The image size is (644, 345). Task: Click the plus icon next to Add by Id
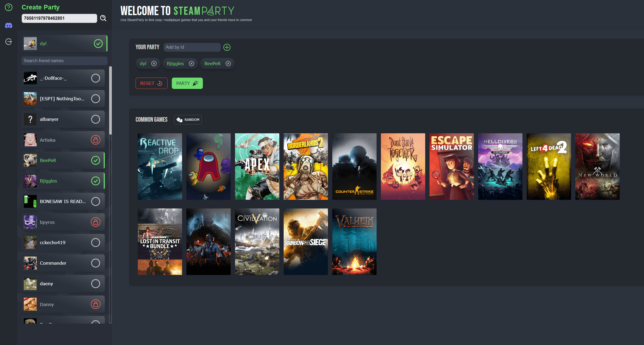(x=227, y=47)
